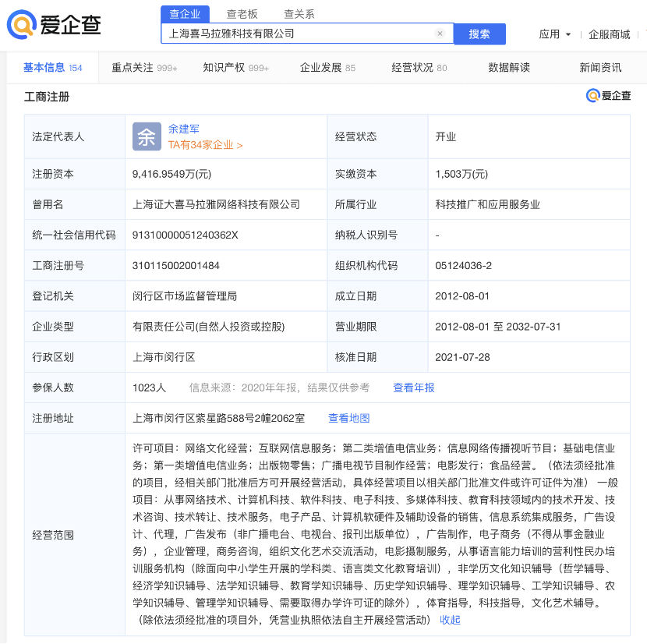647x644 pixels.
Task: Open the 企业发展 85 tab
Action: 327,68
